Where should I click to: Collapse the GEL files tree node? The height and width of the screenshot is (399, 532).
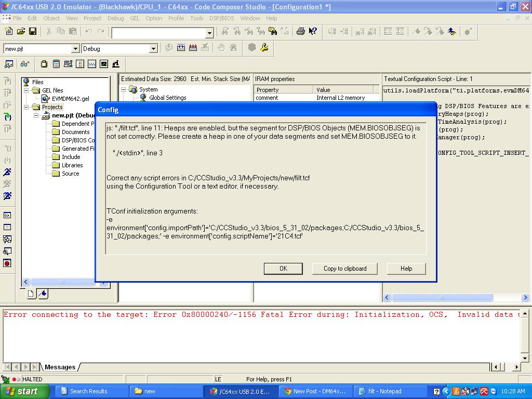[26, 90]
